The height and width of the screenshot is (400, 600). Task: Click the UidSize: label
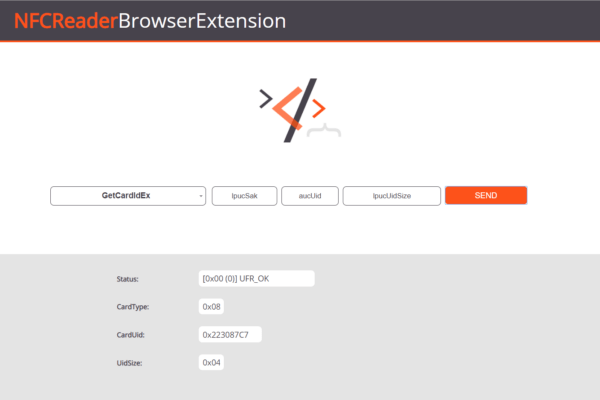pos(129,363)
